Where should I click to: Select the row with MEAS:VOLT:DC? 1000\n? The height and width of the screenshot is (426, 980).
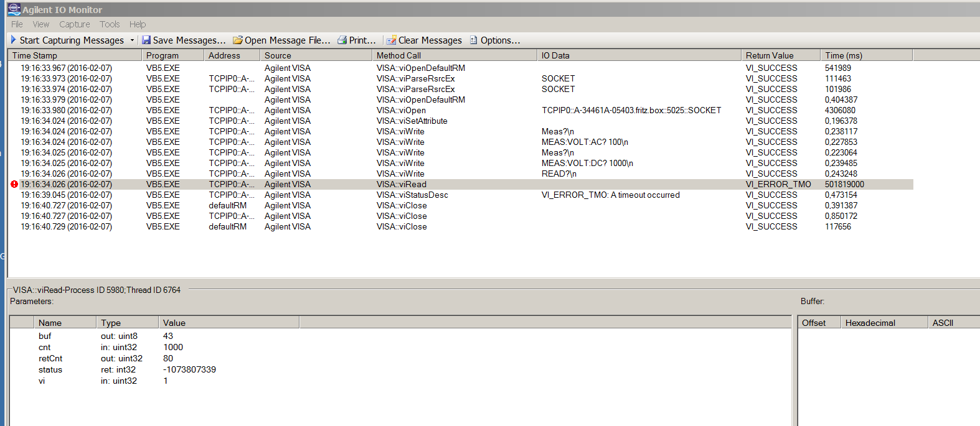(461, 163)
